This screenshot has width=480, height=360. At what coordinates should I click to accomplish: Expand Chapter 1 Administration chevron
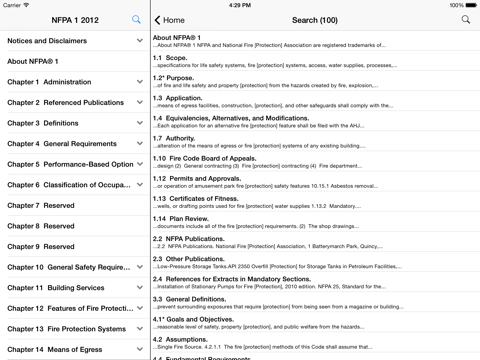point(140,82)
